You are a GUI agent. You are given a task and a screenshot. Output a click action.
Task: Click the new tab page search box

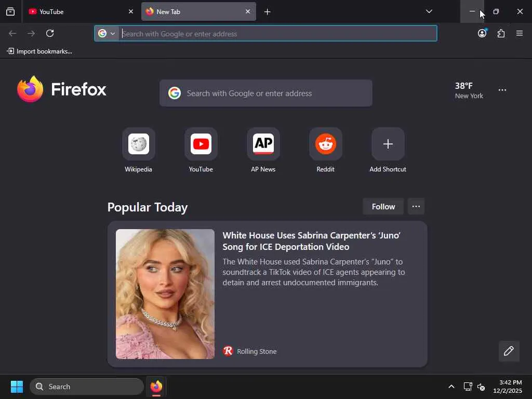265,93
